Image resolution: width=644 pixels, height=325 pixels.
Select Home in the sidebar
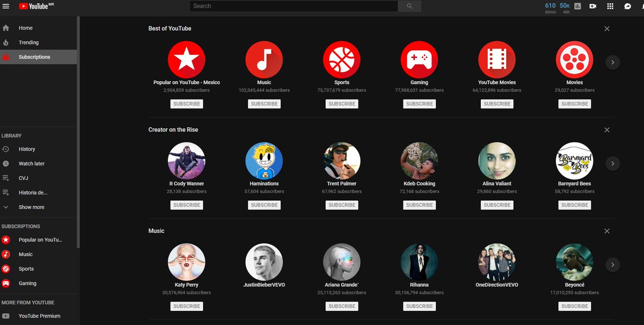click(x=39, y=28)
